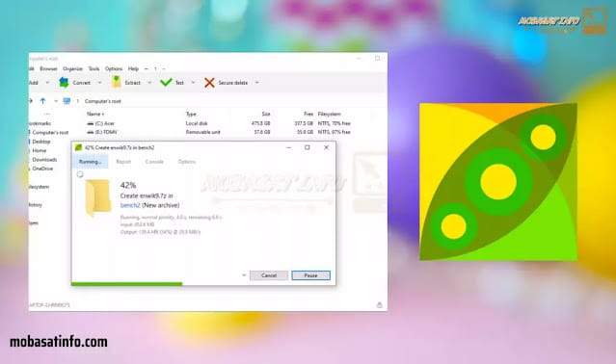Click the computer icon in address bar
Screen dimensions: 616x364
pos(67,101)
